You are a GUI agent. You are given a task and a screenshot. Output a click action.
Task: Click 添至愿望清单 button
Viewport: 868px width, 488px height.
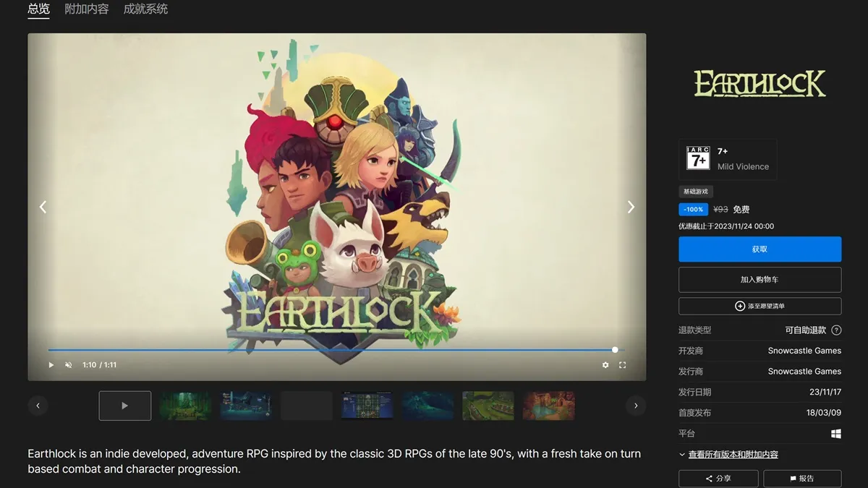pos(759,306)
